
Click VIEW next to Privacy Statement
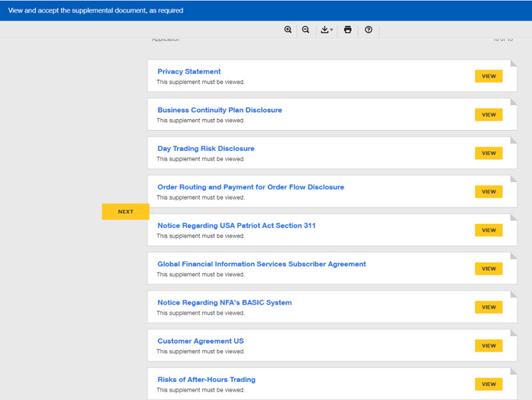(488, 76)
